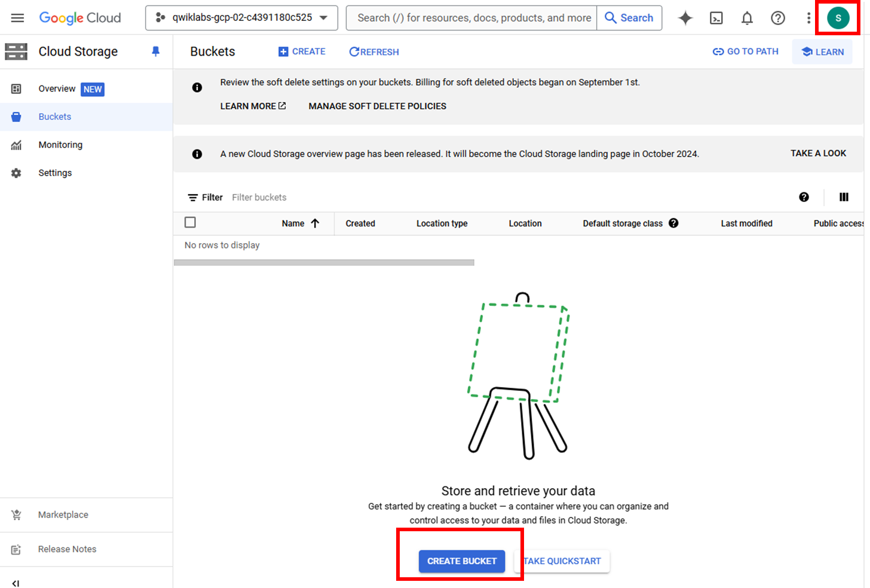Click the Created column header
The height and width of the screenshot is (588, 870).
point(360,223)
